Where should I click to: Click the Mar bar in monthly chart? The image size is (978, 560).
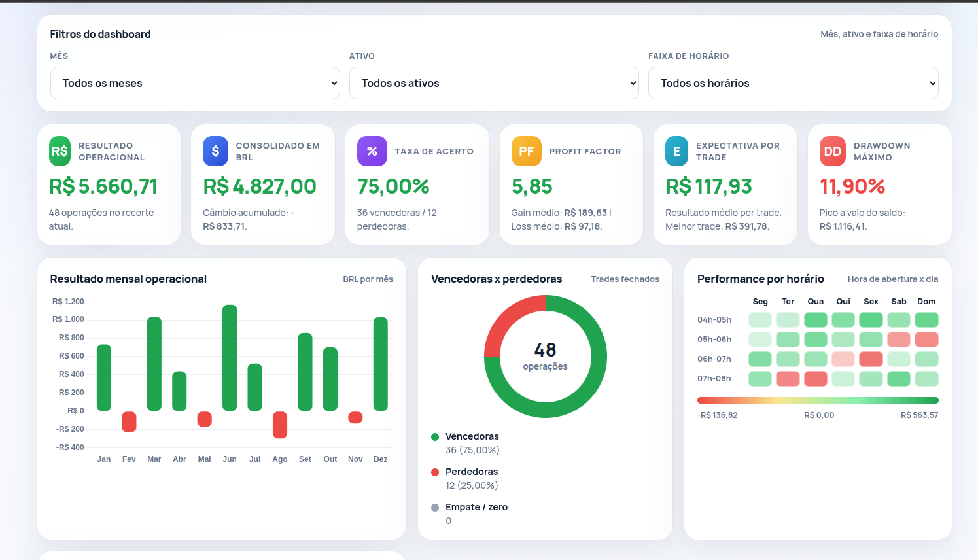coord(154,364)
